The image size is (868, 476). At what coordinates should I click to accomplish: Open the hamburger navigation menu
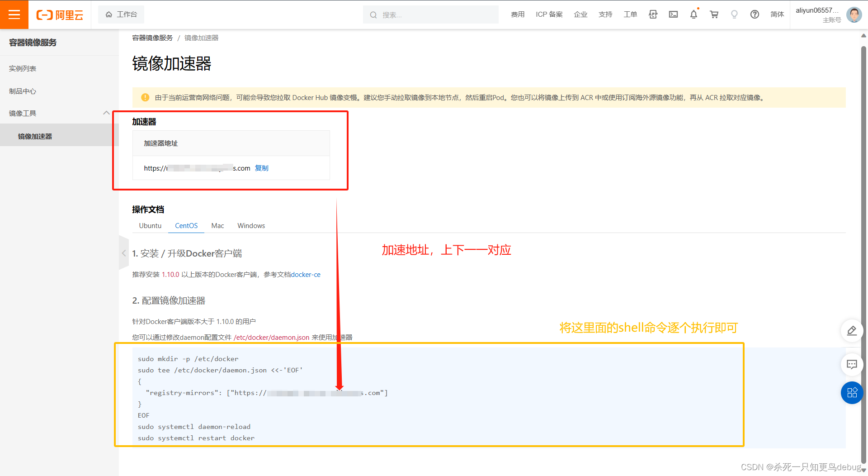tap(14, 14)
